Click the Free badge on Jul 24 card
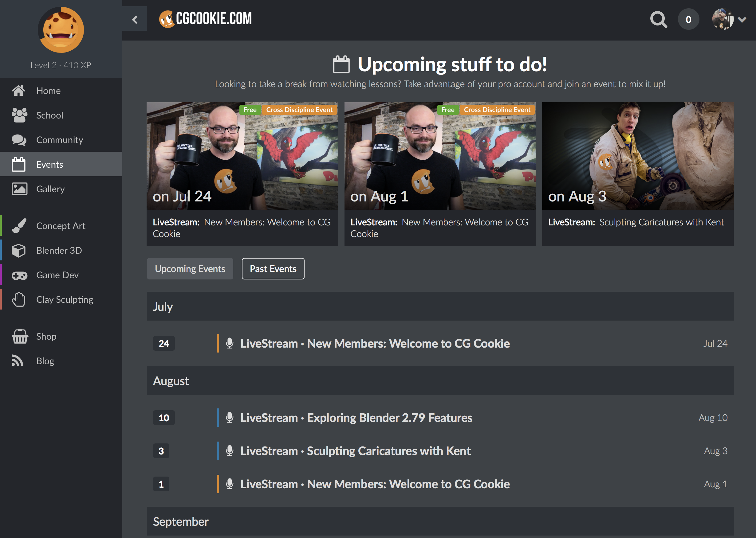 [250, 110]
